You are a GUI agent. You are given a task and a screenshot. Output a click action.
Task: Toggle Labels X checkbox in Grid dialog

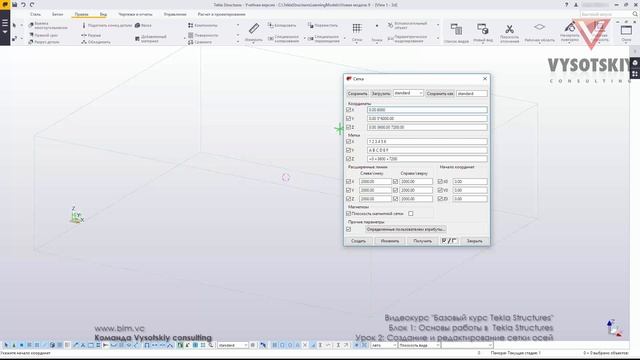349,142
